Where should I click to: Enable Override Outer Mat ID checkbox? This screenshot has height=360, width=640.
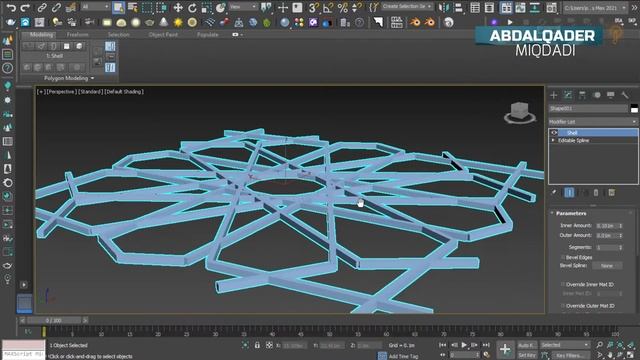coord(563,305)
